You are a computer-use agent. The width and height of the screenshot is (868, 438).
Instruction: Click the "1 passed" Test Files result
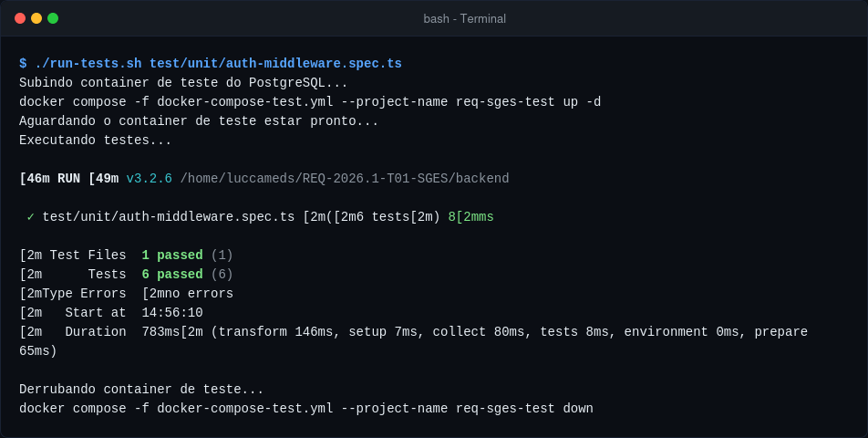click(172, 255)
